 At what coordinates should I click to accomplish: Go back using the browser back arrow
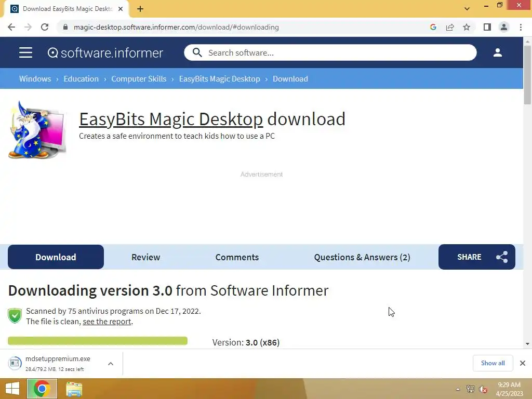coord(11,27)
